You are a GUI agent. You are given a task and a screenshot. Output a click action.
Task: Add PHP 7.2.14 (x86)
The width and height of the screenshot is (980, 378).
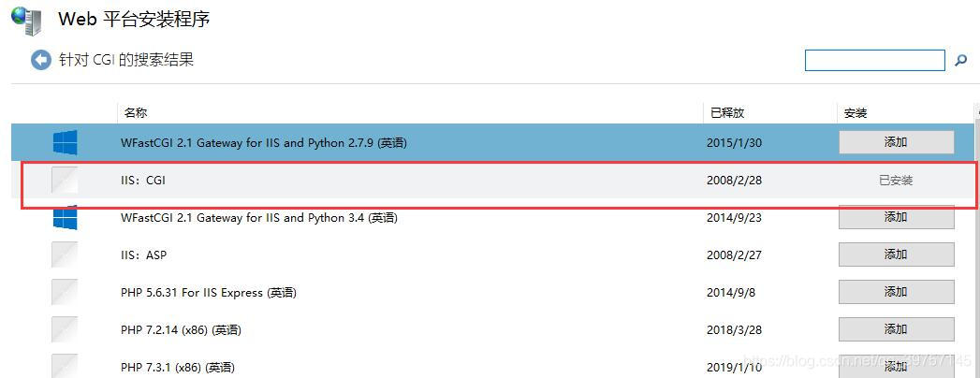896,329
